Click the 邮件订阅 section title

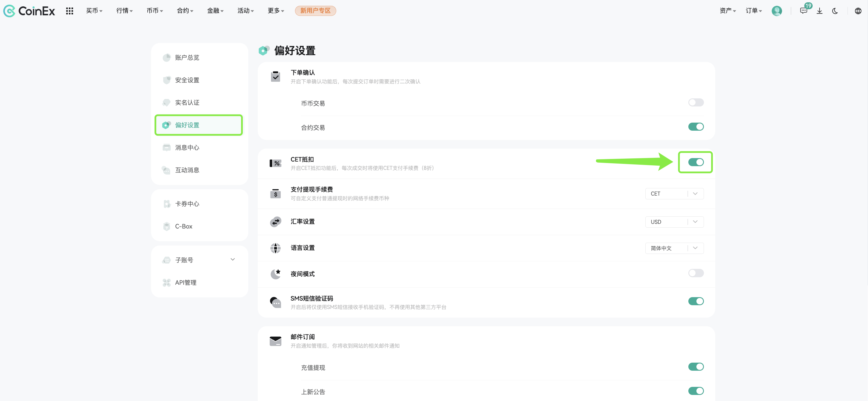[303, 337]
